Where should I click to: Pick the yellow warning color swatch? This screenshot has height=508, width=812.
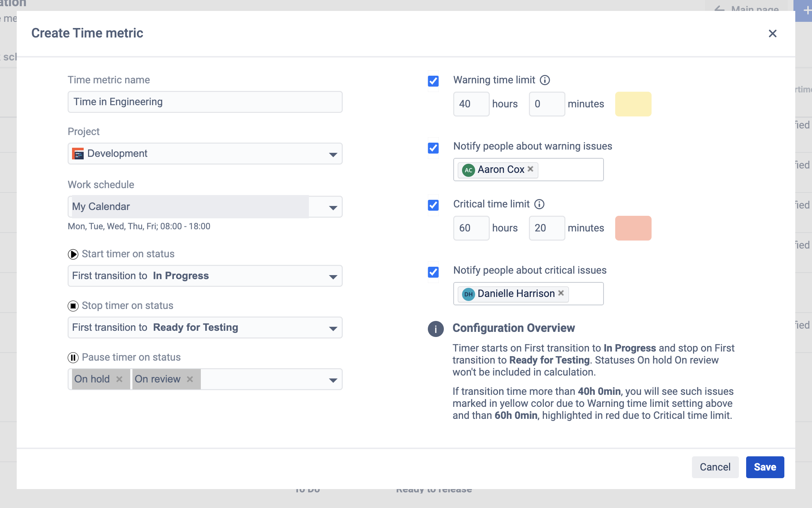[633, 104]
